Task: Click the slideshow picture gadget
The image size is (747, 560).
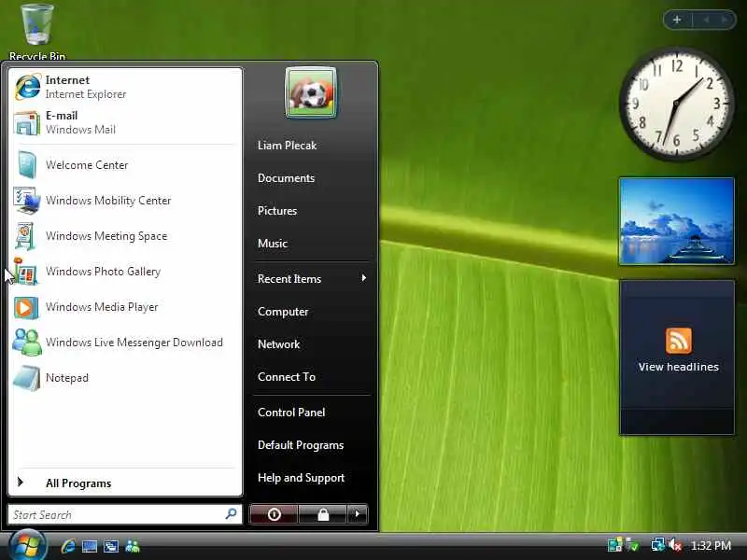Action: point(676,221)
